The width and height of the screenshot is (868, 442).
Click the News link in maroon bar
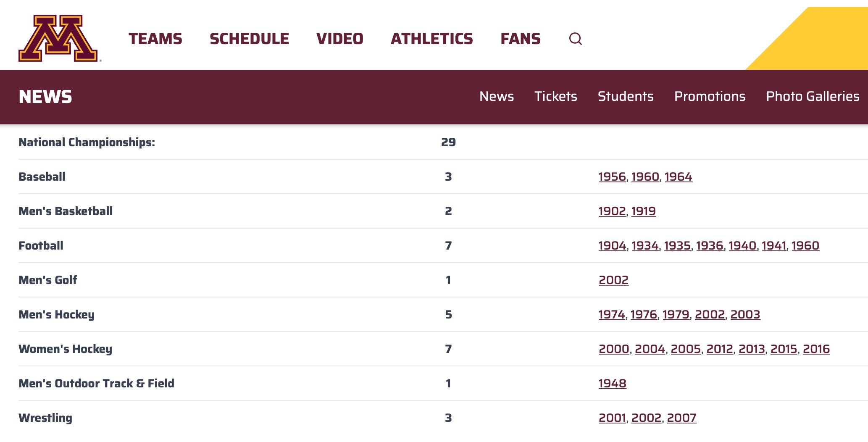tap(497, 96)
